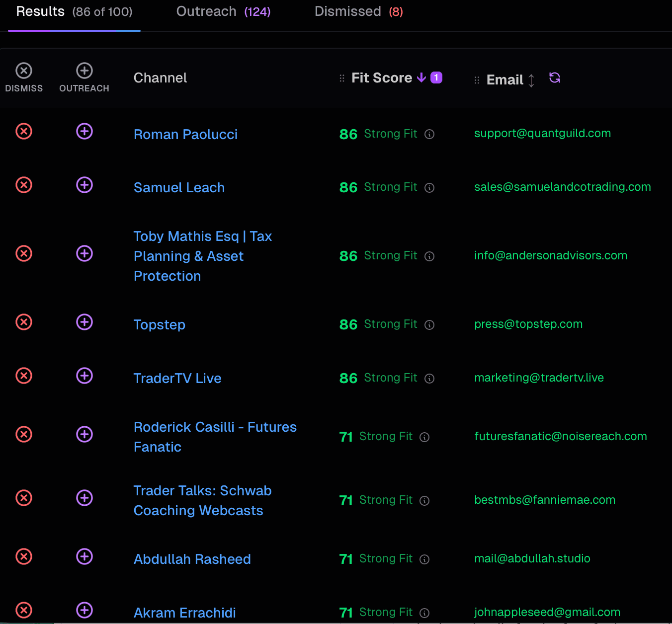Sort by the Email column

[510, 80]
